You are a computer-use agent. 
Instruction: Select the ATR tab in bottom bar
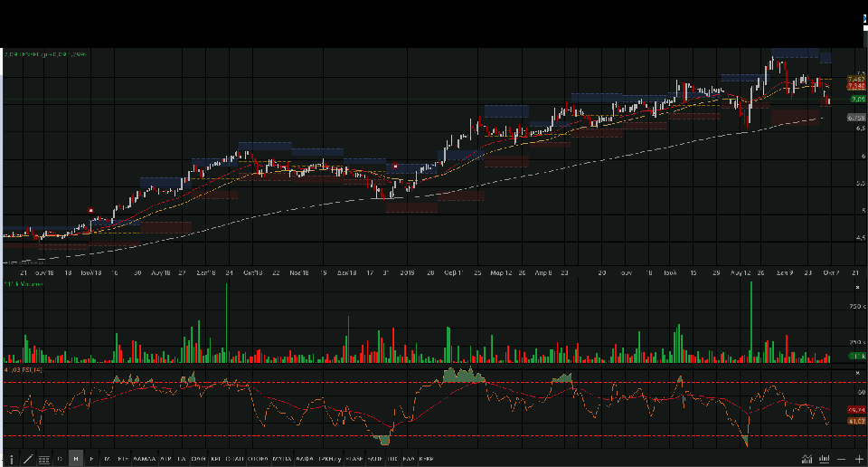(165, 460)
